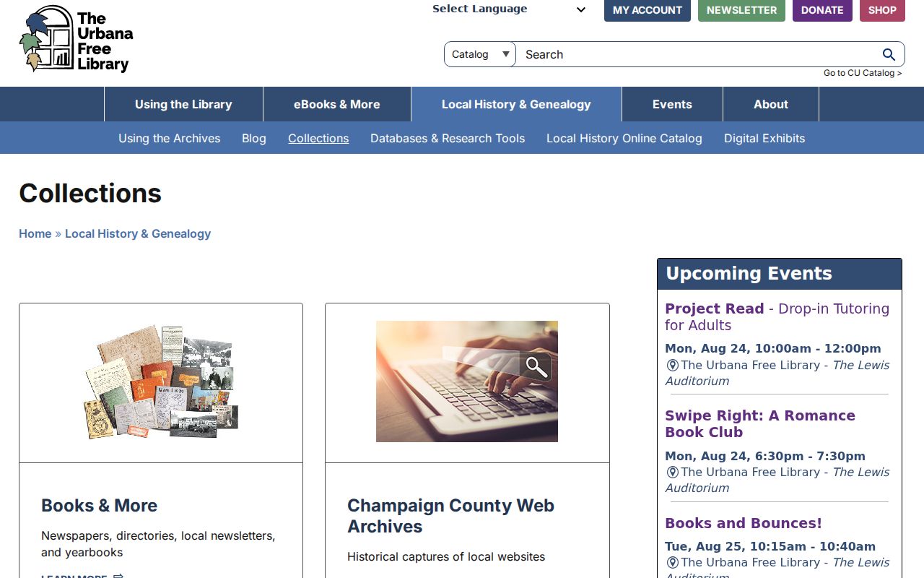Open the eBooks & More menu

[x=337, y=104]
